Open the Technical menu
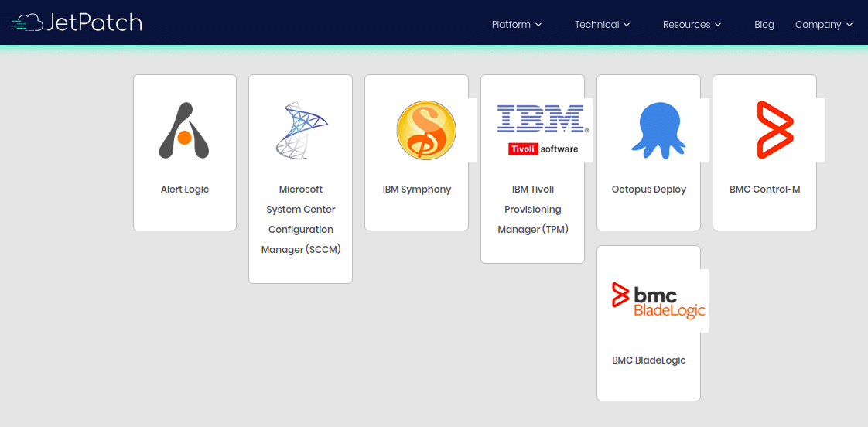The image size is (868, 427). [603, 25]
